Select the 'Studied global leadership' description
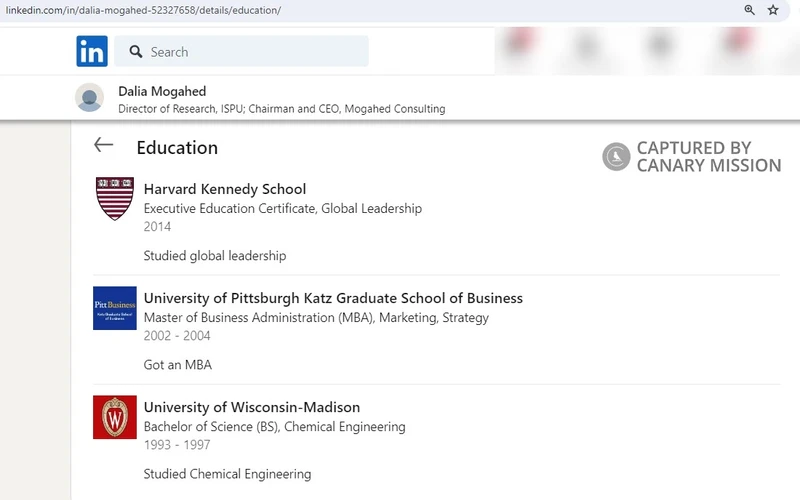800x500 pixels. pyautogui.click(x=215, y=256)
